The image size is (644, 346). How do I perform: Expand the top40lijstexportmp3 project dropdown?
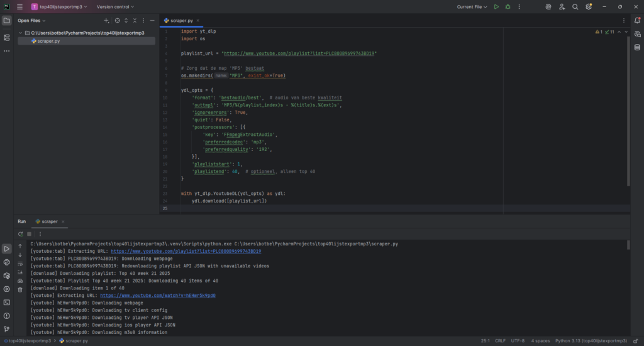(x=59, y=7)
